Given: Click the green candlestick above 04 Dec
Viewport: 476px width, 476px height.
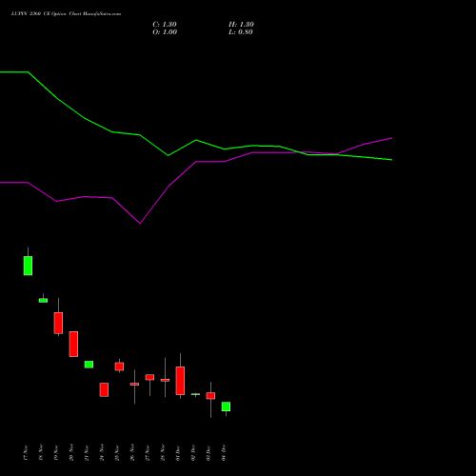Looking at the screenshot, I should coord(226,407).
